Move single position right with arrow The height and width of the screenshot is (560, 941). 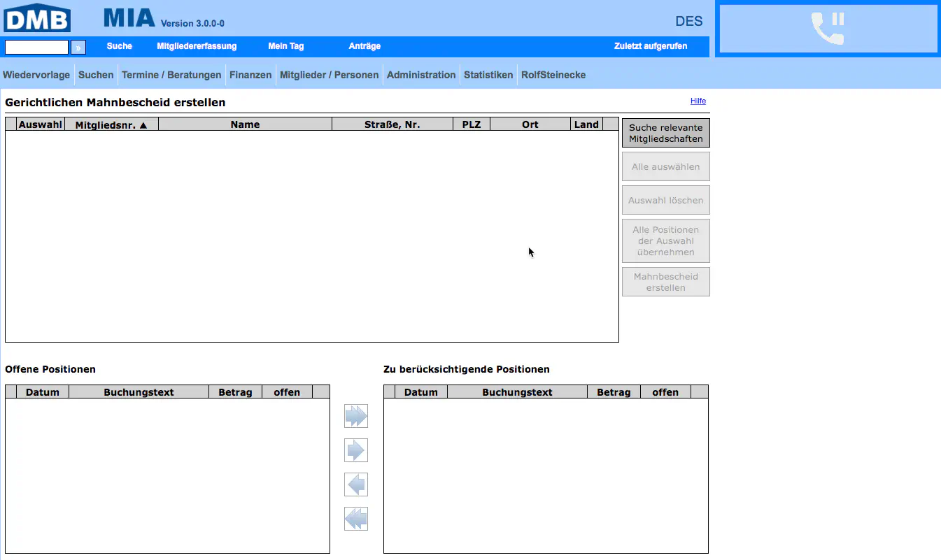pyautogui.click(x=355, y=450)
